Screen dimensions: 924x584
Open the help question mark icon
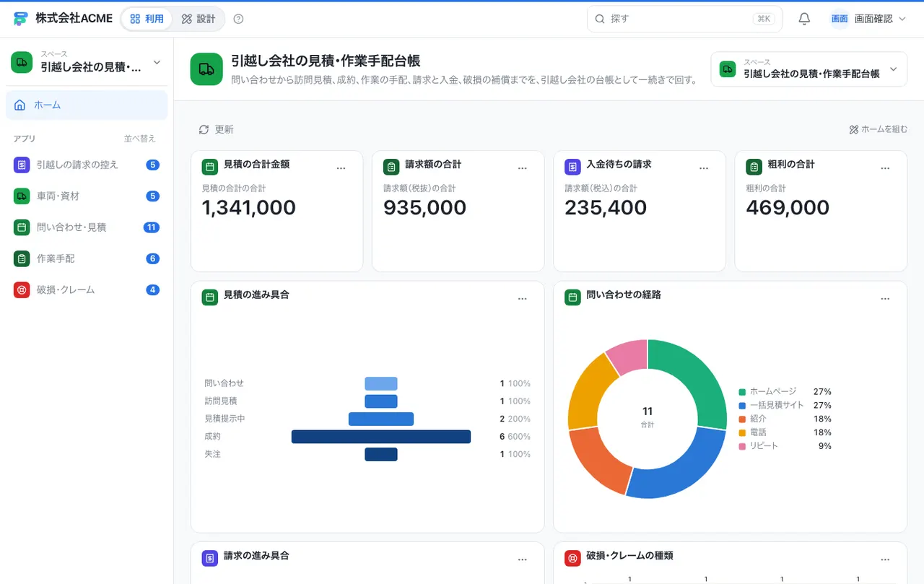click(239, 19)
